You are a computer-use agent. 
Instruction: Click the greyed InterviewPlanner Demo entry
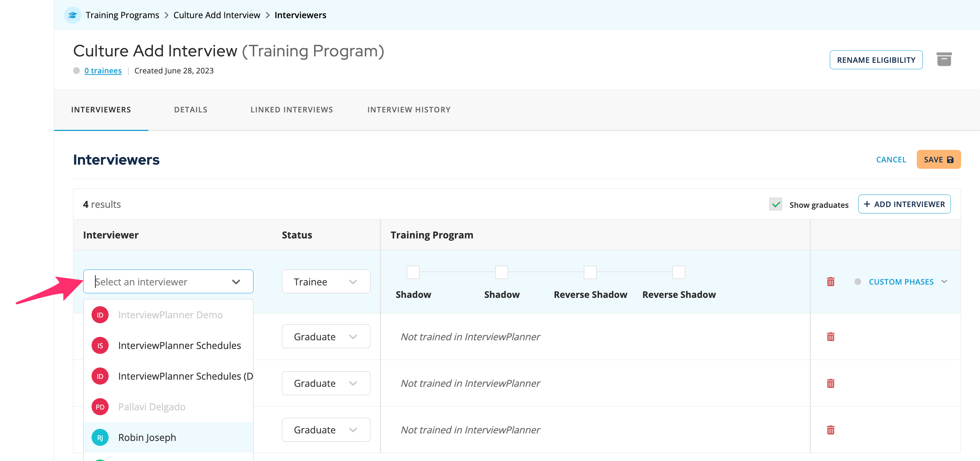point(168,315)
